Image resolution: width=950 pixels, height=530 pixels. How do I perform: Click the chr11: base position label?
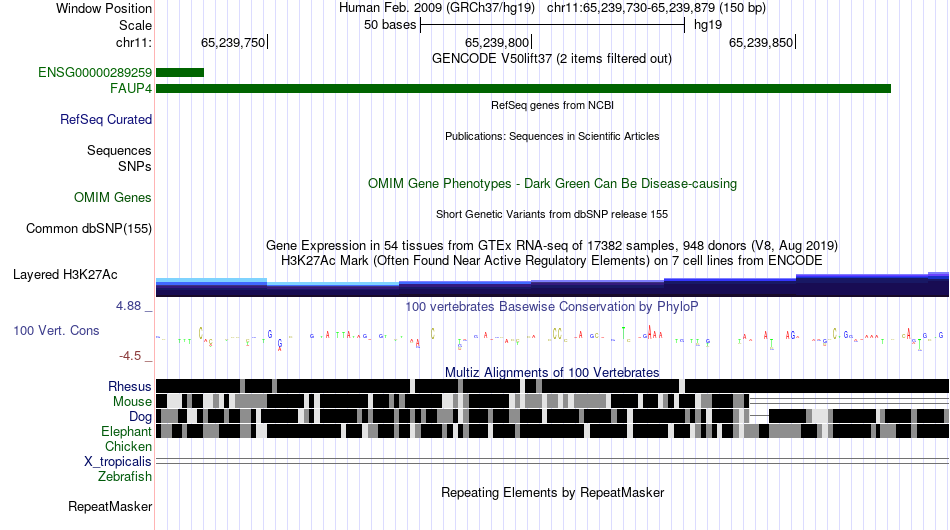pos(134,42)
